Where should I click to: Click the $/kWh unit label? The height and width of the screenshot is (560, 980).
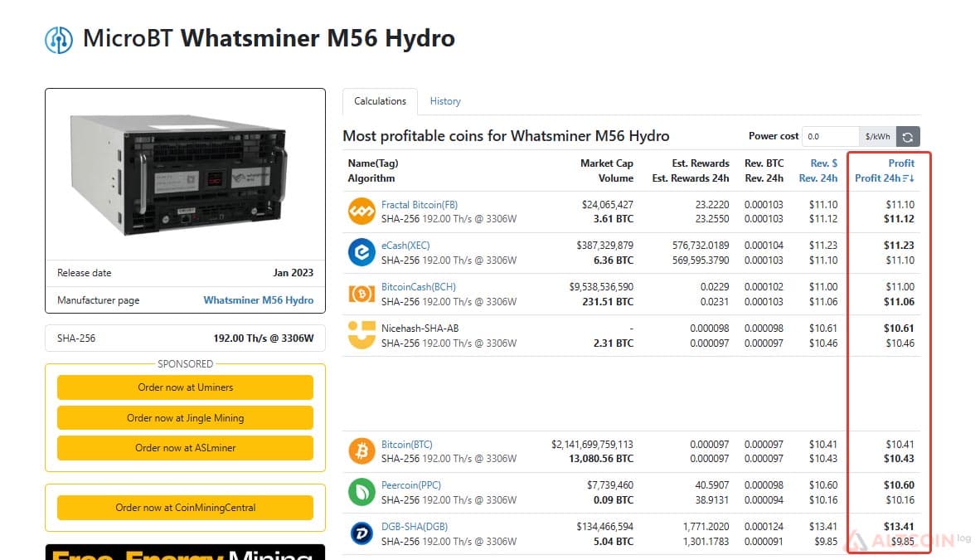pyautogui.click(x=877, y=136)
